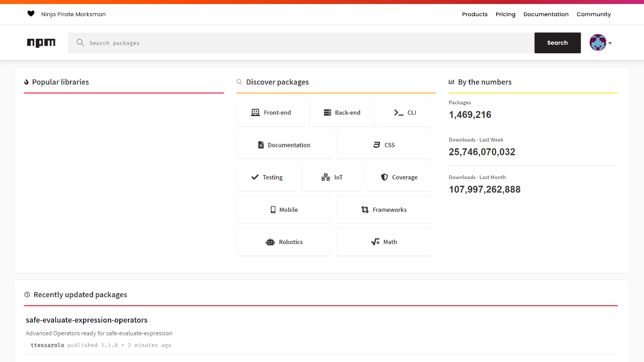
Task: Click the Back-end server icon
Action: 327,112
